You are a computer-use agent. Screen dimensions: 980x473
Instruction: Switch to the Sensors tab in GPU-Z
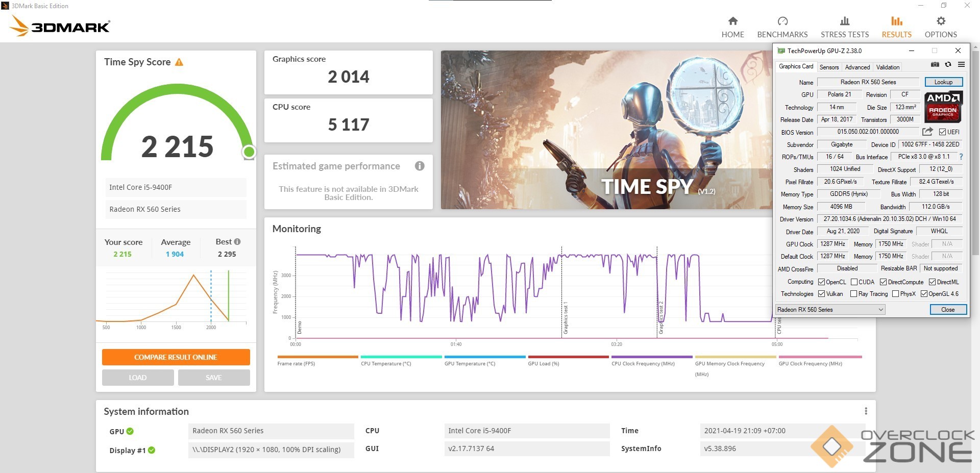[829, 67]
